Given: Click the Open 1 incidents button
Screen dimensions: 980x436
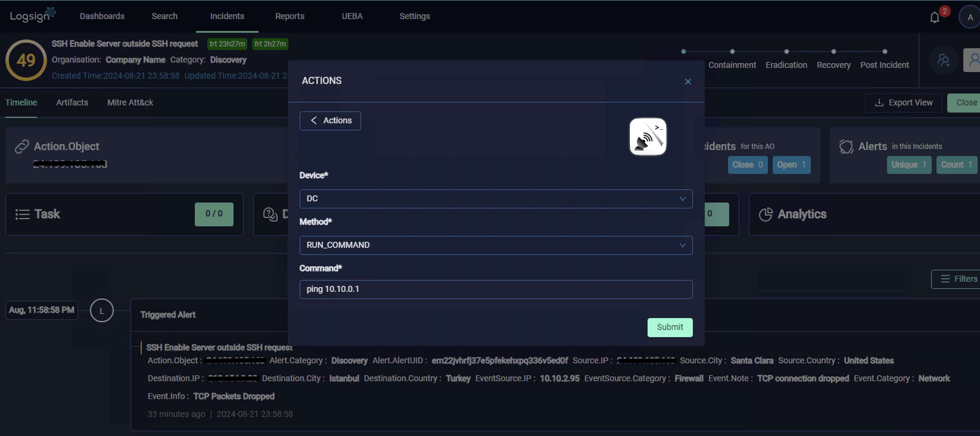Looking at the screenshot, I should point(791,164).
